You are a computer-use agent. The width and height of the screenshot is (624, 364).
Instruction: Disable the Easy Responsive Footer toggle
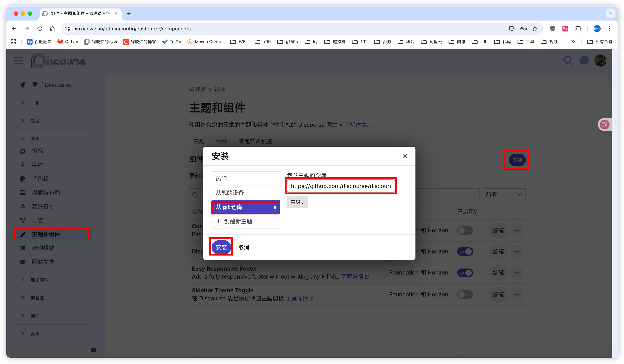pos(465,273)
